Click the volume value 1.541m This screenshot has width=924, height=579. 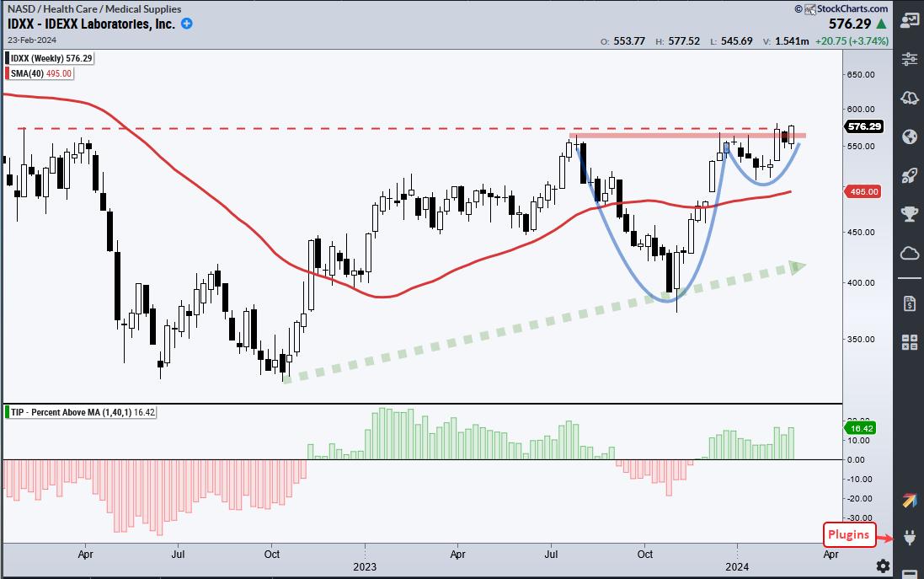click(x=792, y=41)
